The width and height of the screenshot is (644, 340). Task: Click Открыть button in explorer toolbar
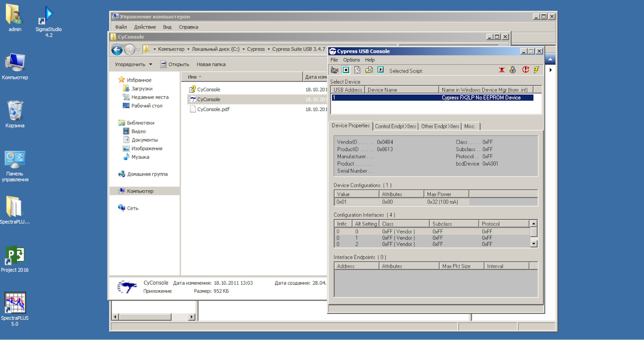click(x=175, y=64)
